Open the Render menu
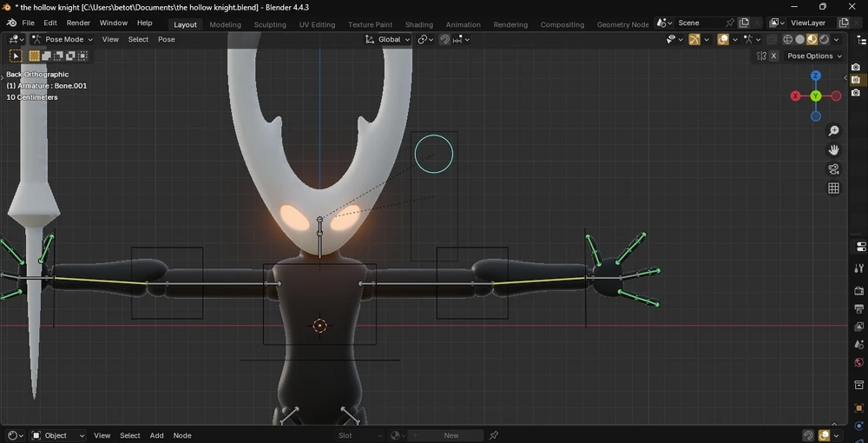This screenshot has height=443, width=868. tap(78, 23)
